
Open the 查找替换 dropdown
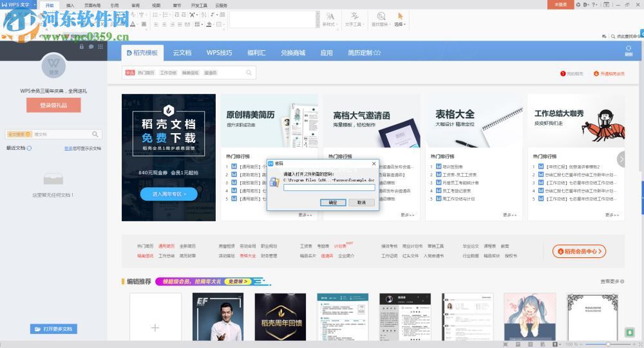[381, 19]
